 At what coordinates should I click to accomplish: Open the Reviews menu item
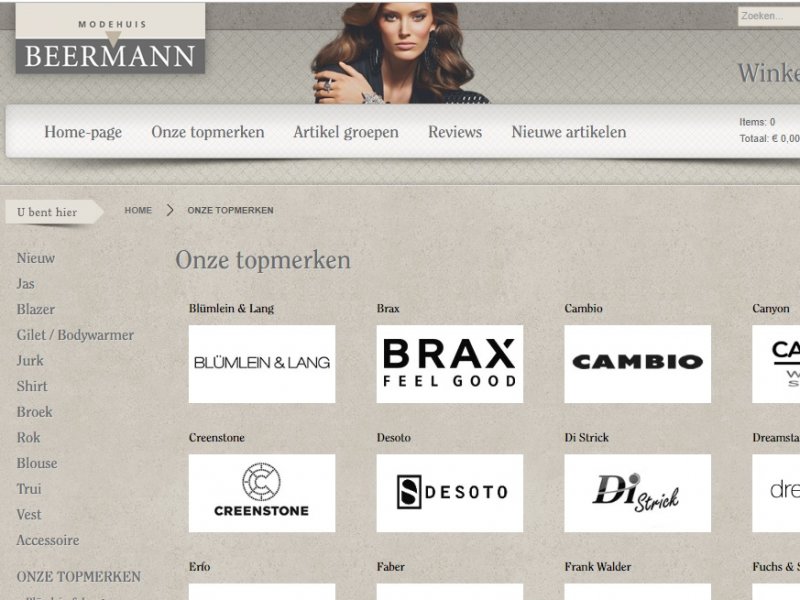tap(455, 132)
